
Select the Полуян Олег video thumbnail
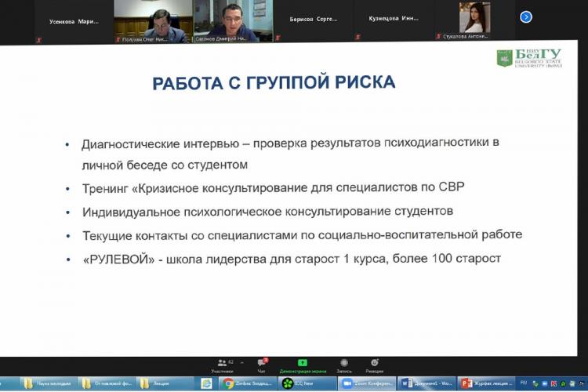(x=154, y=21)
